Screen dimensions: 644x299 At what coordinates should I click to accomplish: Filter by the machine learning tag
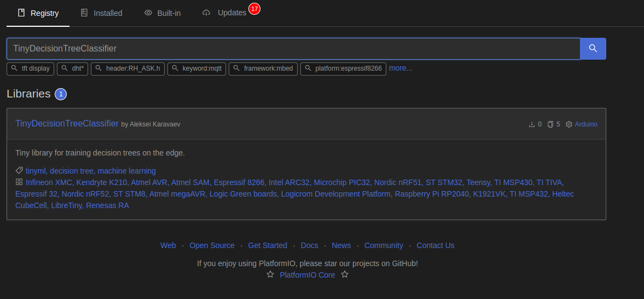[x=127, y=171]
